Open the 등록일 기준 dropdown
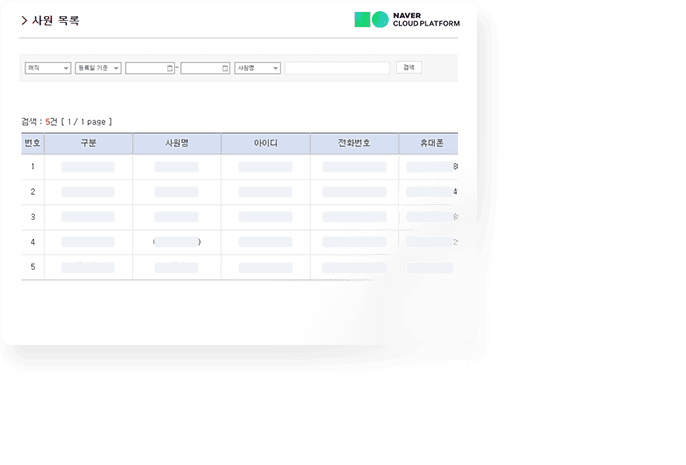 tap(98, 68)
